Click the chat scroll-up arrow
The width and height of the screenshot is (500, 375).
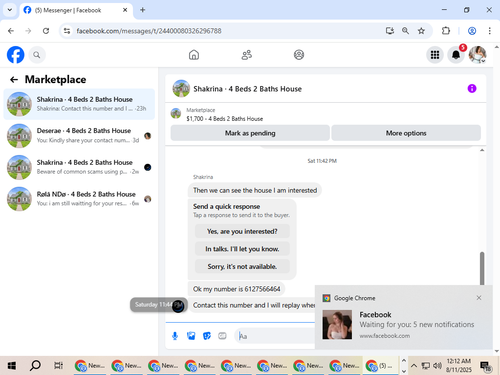click(x=482, y=150)
